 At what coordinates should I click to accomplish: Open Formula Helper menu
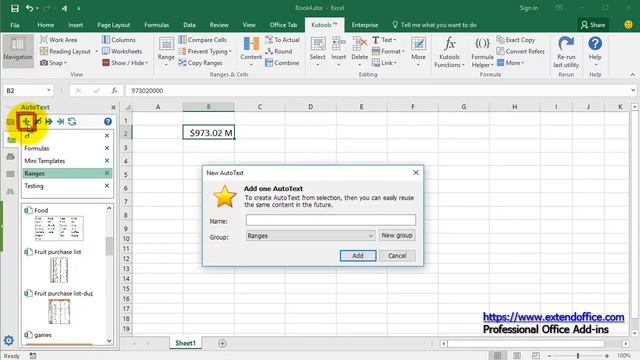point(482,52)
